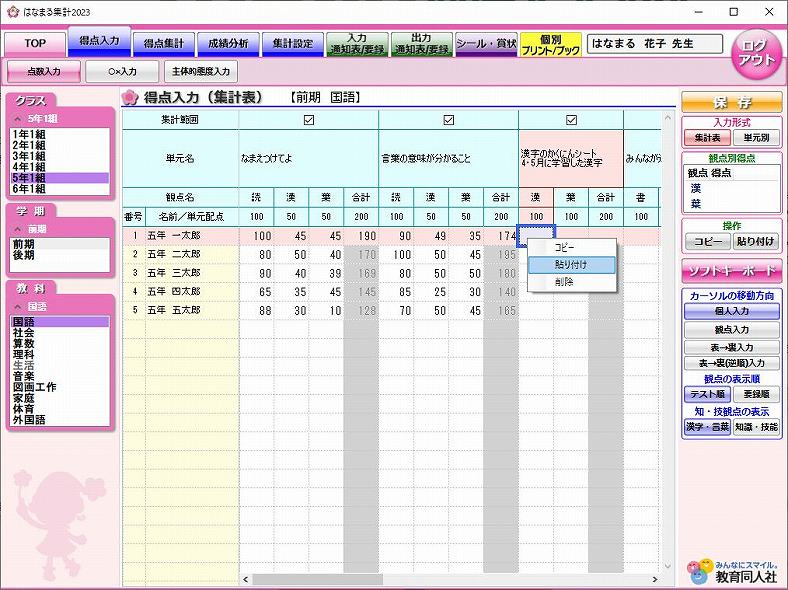Click horizontal scrollbar right arrow
The width and height of the screenshot is (788, 590).
point(655,579)
